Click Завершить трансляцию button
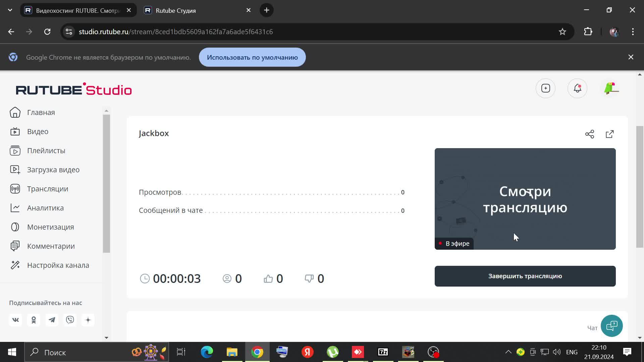 (x=525, y=276)
